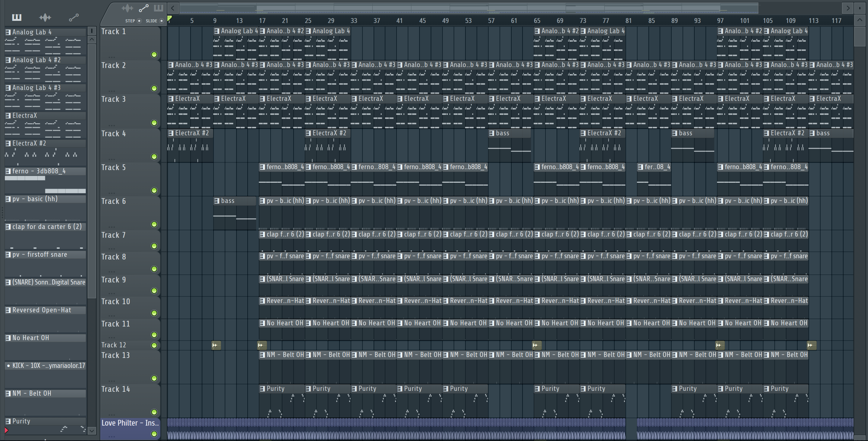Click the picker panel vertical scrollbar thumb
Screen dimensions: 868x441
click(92, 172)
